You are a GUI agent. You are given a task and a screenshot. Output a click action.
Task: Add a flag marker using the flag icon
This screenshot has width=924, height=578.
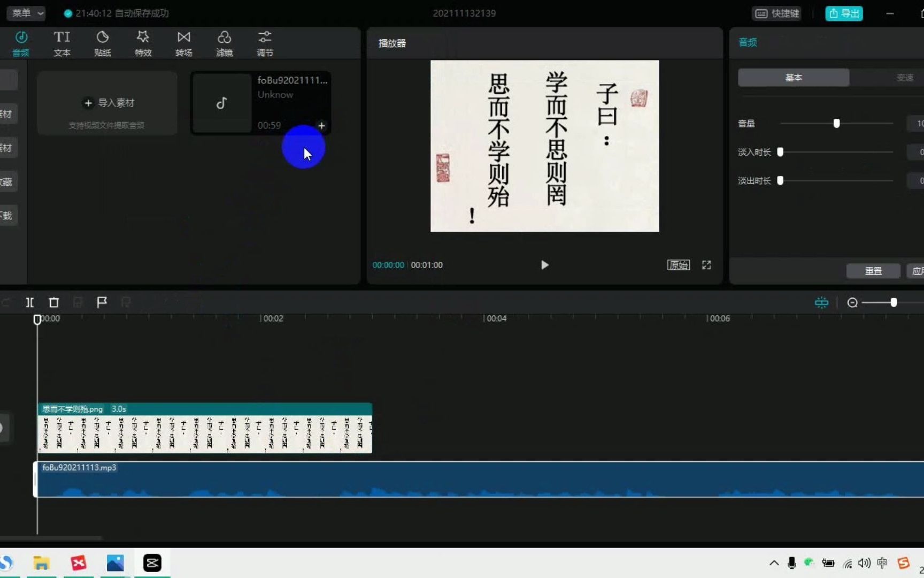[x=102, y=302]
